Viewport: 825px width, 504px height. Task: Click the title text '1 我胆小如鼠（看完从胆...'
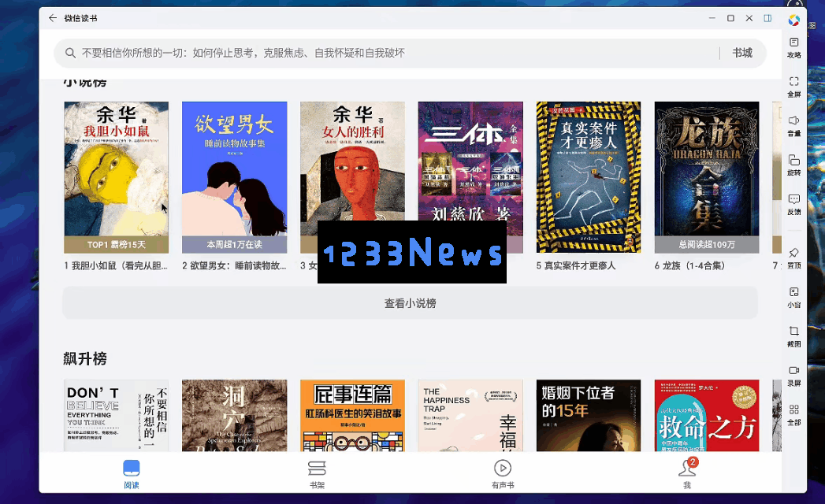pos(116,265)
